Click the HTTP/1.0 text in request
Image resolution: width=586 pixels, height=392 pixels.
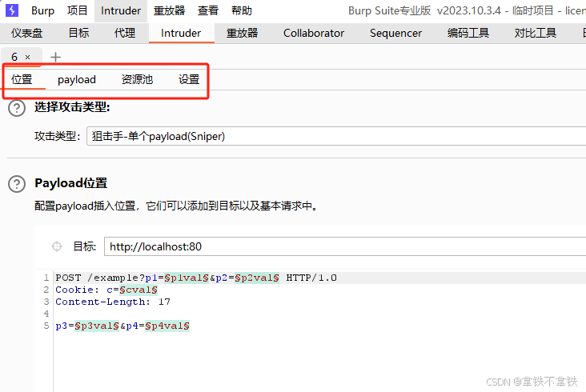311,278
